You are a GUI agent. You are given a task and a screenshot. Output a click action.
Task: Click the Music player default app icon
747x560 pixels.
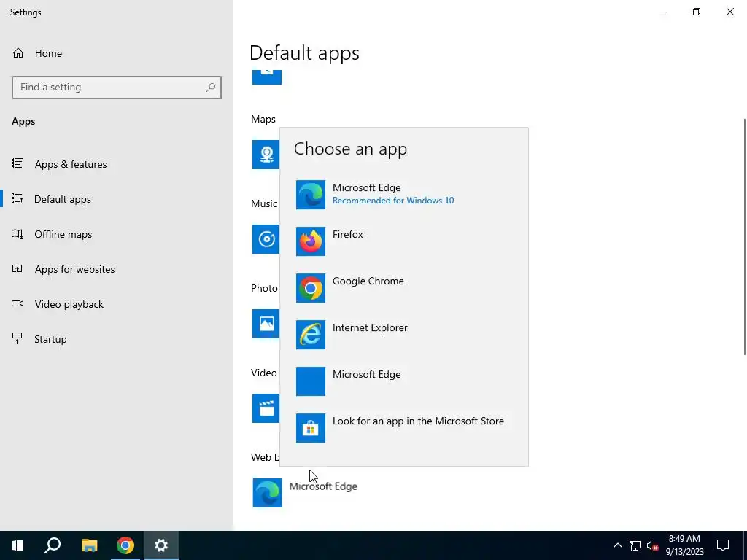[x=266, y=239]
